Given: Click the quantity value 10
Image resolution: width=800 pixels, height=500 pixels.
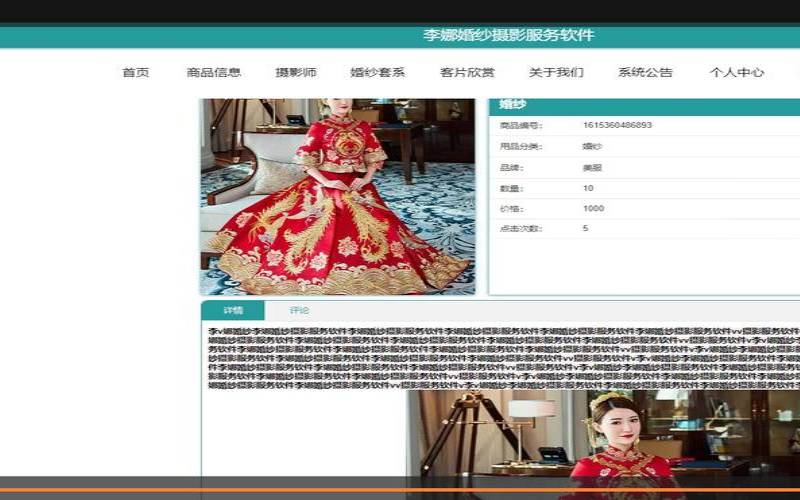Looking at the screenshot, I should coord(588,188).
